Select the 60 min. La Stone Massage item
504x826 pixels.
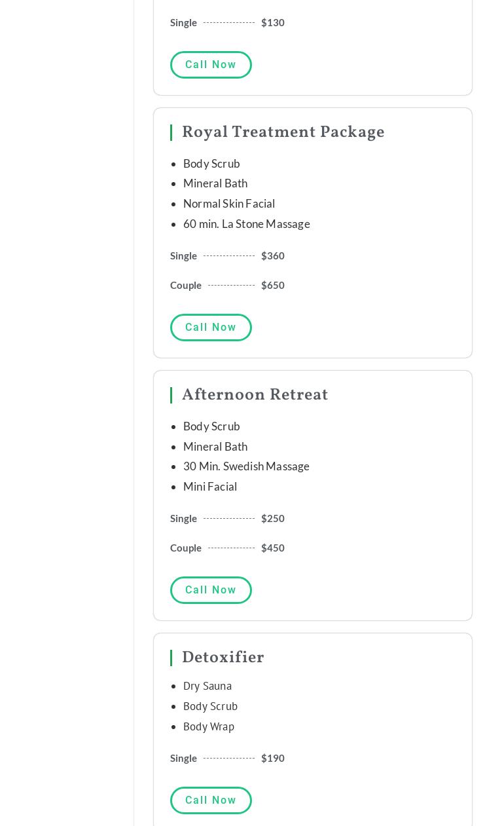(x=246, y=224)
